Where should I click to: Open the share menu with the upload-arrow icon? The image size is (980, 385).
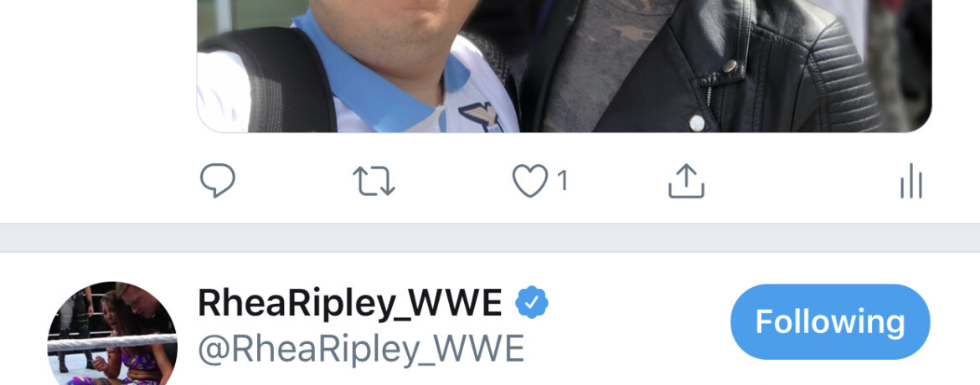[686, 181]
